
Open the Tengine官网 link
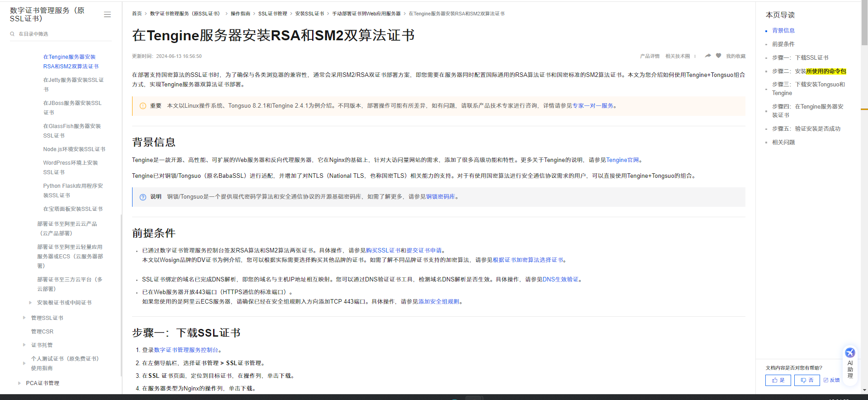click(622, 160)
